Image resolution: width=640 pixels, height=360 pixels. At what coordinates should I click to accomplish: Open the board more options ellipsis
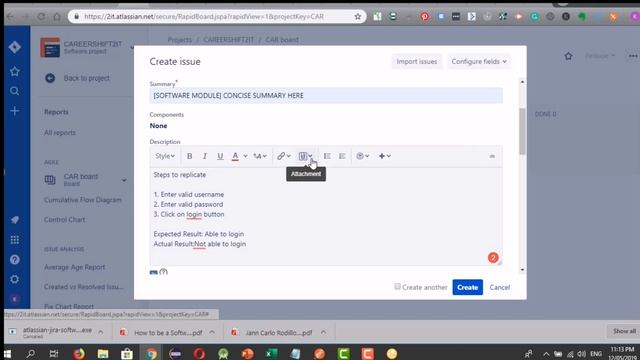point(633,56)
